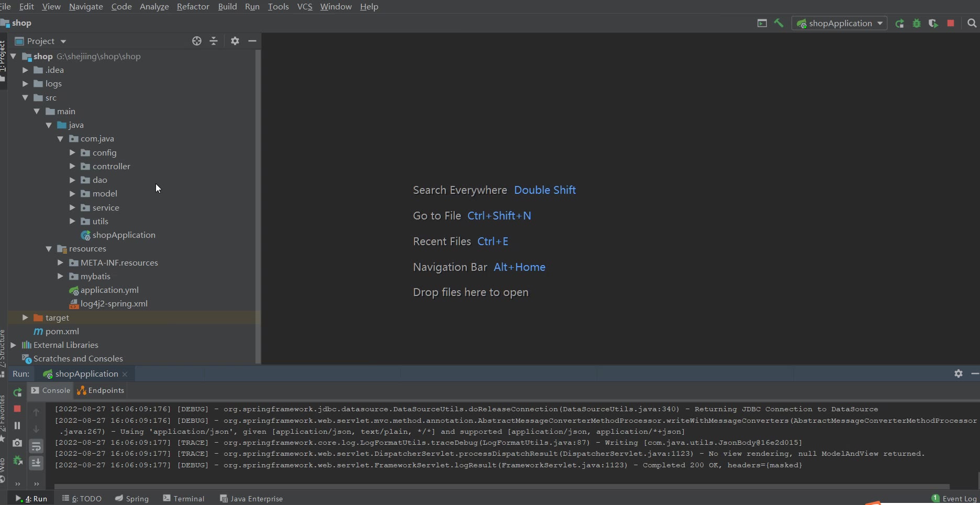Click the project window layout icon left of hammer
This screenshot has width=980, height=505.
[x=762, y=23]
